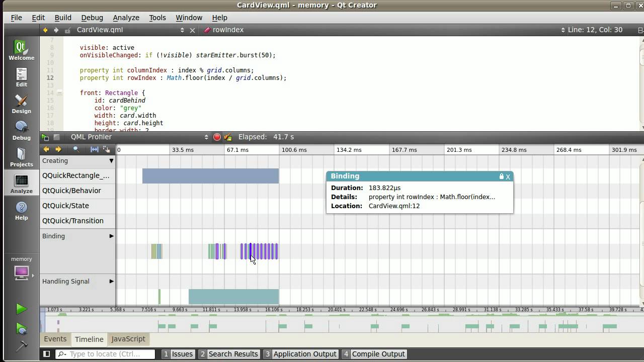Switch to the Timeline tab
The height and width of the screenshot is (362, 644).
(89, 339)
